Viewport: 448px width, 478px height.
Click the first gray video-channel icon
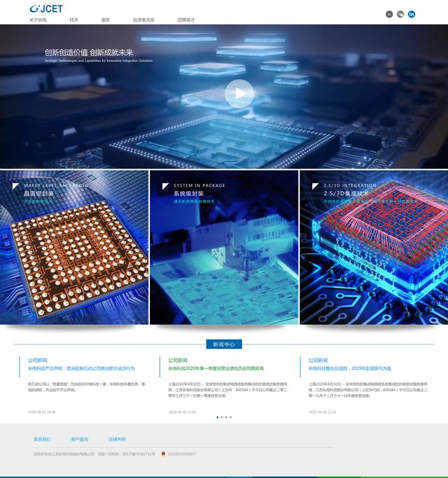(x=389, y=14)
